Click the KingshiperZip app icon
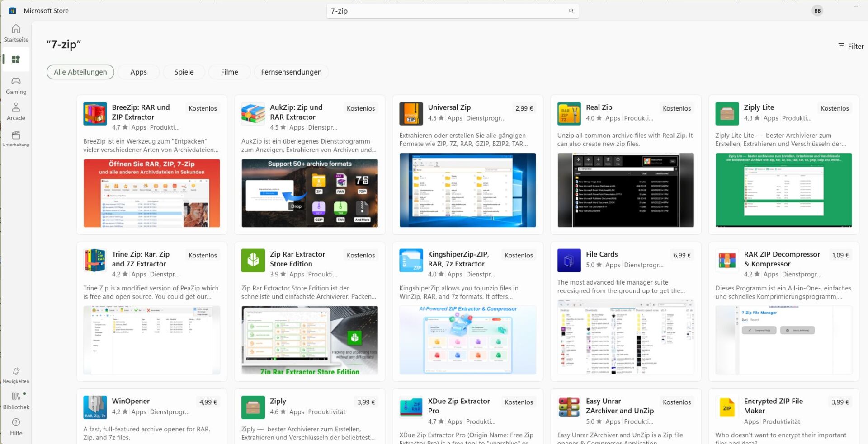The image size is (868, 444). pyautogui.click(x=411, y=260)
